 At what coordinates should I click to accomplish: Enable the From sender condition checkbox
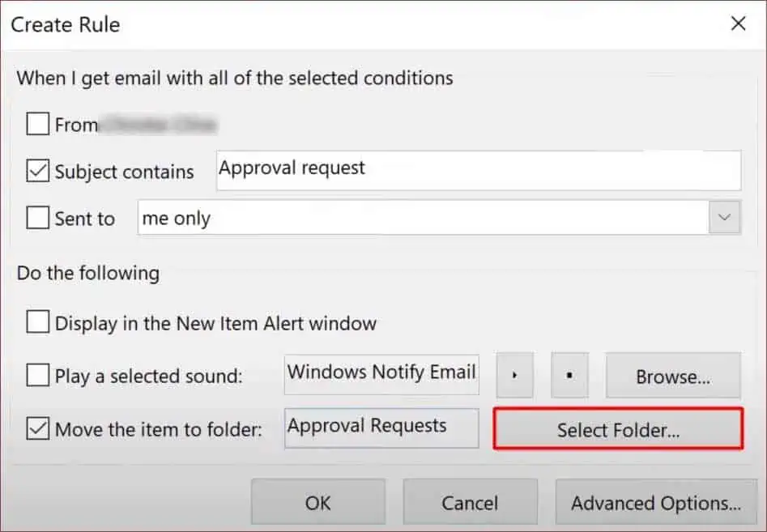tap(38, 124)
